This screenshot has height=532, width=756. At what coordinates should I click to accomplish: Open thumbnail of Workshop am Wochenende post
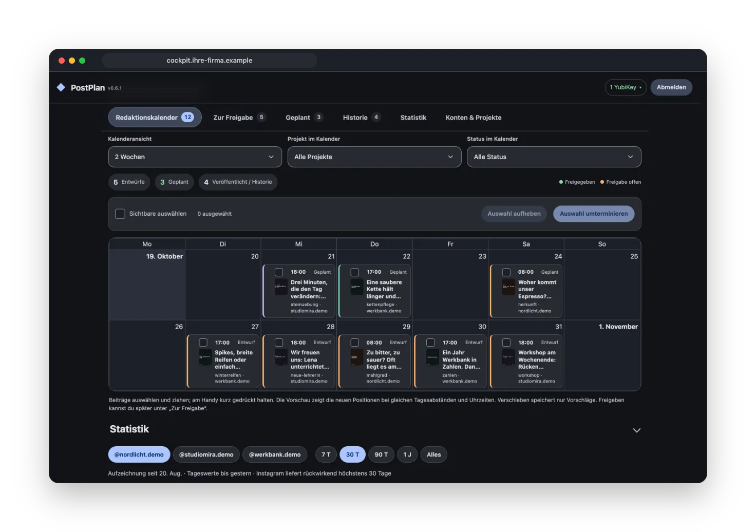508,357
